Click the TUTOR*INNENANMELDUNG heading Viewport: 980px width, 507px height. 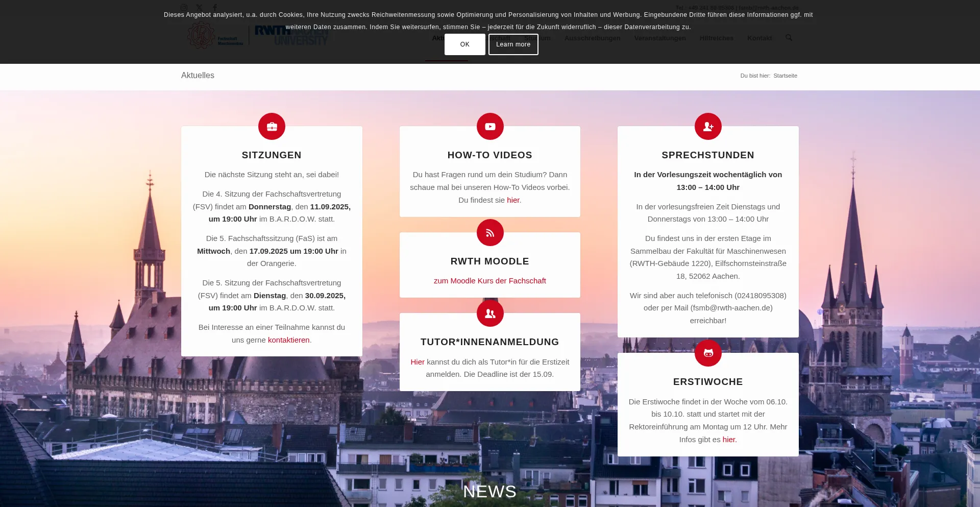pos(490,342)
